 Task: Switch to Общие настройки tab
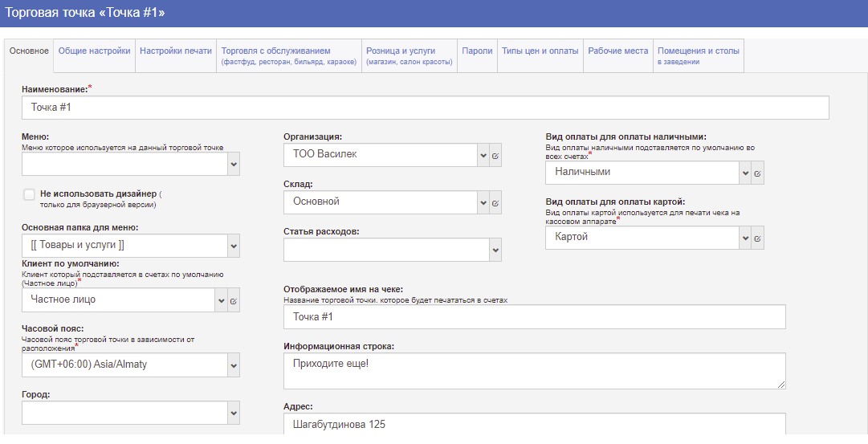94,51
